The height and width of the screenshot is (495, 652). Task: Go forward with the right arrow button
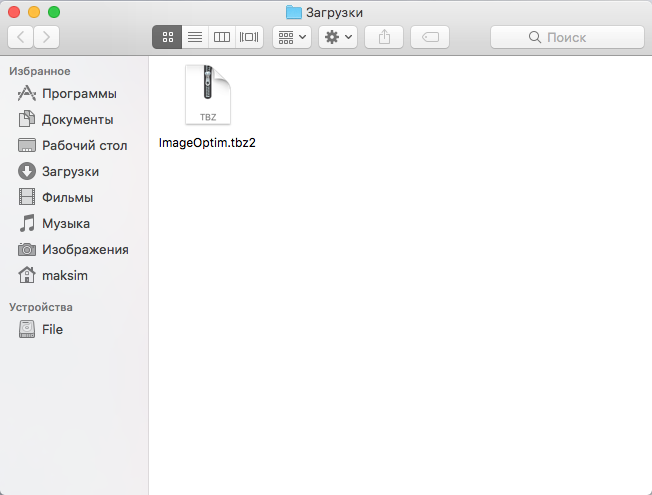[46, 37]
